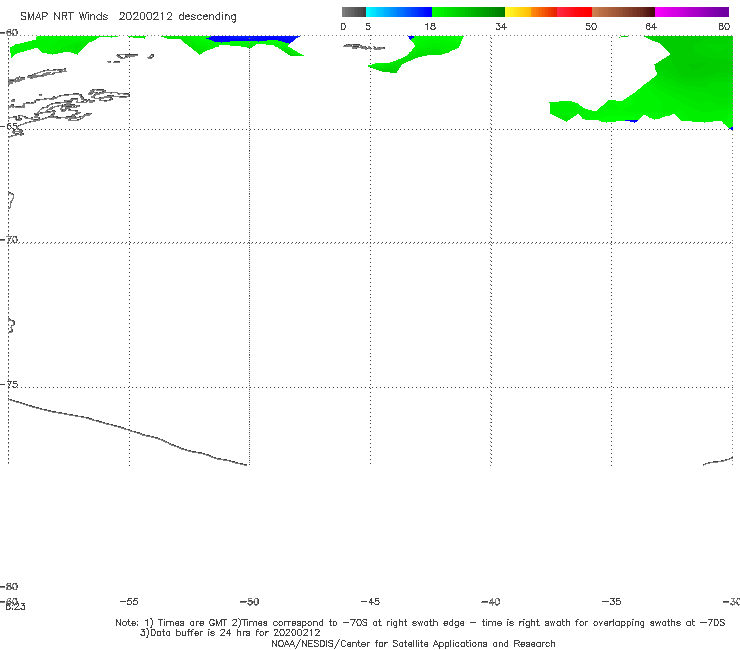Viewport: 740px width, 650px height.
Task: Click the coastline curve below the -75 latitude line
Action: click(127, 430)
